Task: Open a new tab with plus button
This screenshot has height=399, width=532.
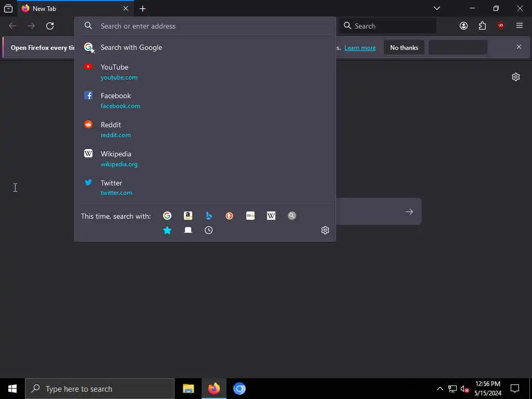Action: 142,9
